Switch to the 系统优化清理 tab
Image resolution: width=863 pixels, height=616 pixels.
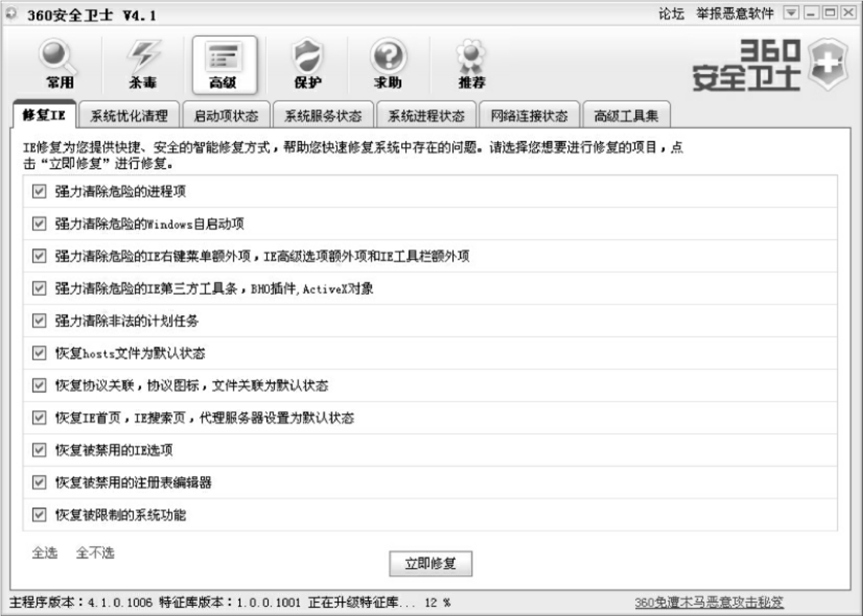[x=129, y=115]
